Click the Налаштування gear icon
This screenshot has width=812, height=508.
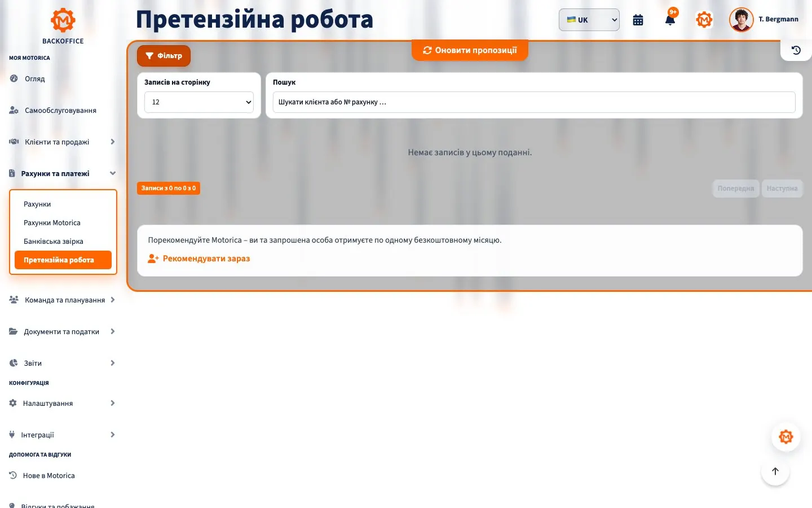[x=13, y=403]
